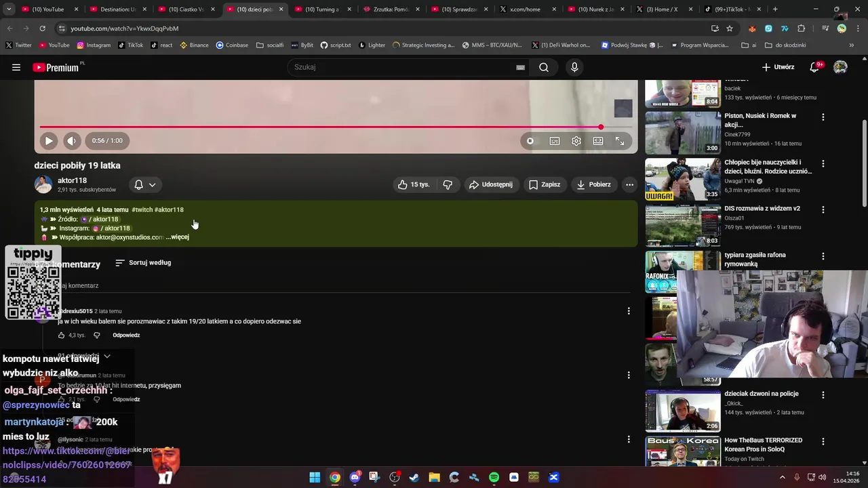
Task: Play the video with the play button
Action: click(49, 141)
